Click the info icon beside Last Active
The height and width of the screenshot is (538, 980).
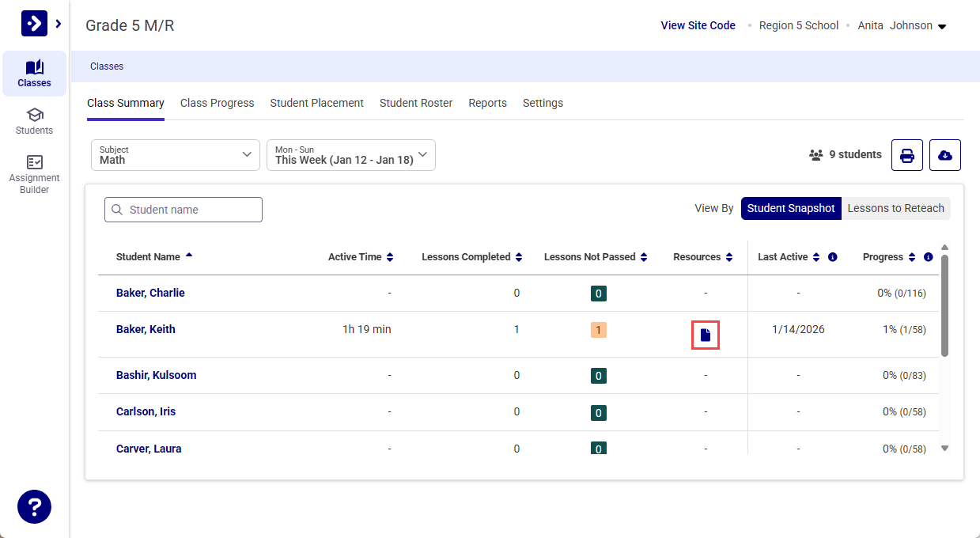pos(833,257)
